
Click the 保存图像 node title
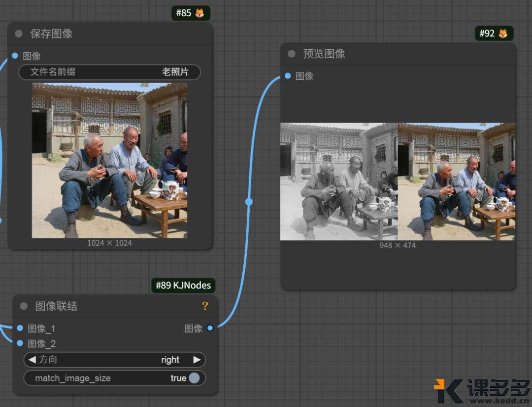[x=51, y=33]
